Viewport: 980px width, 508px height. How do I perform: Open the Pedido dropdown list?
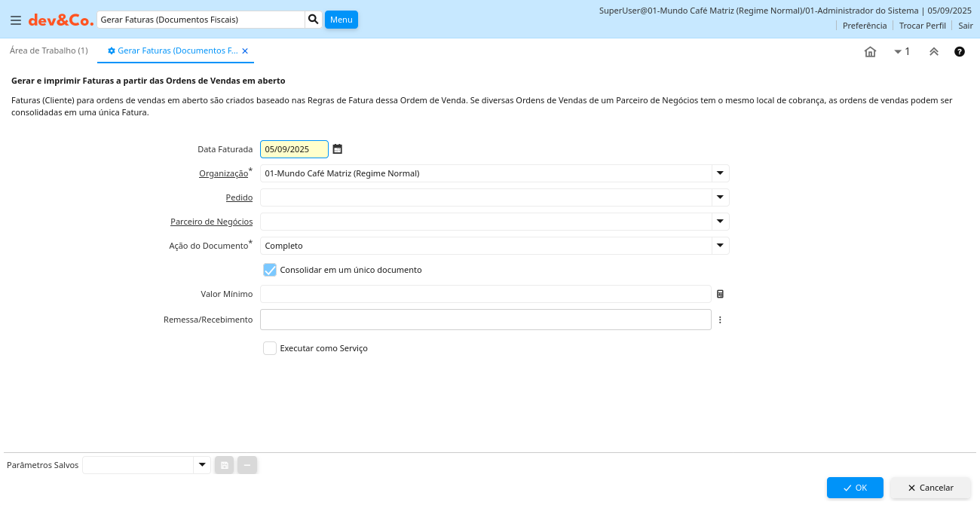click(x=720, y=197)
